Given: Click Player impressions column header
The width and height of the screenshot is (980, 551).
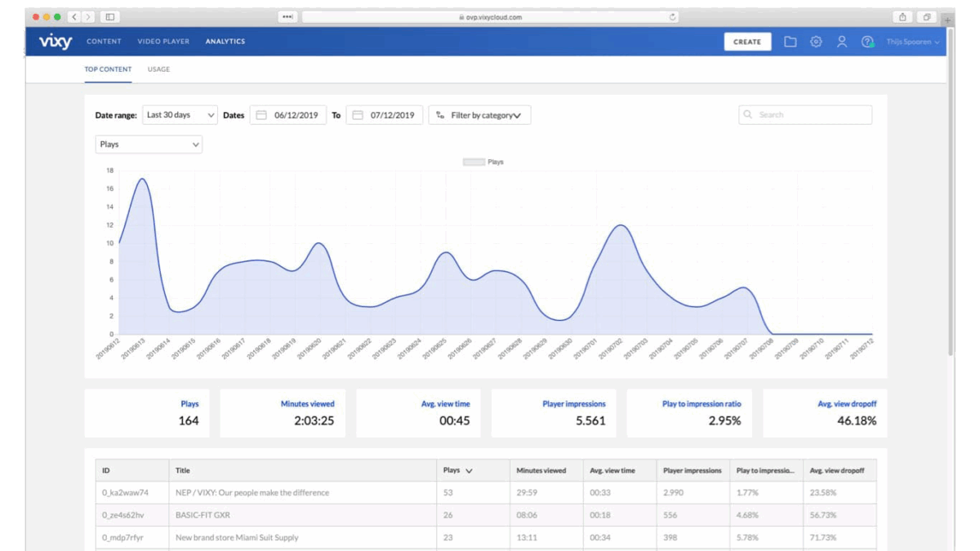Looking at the screenshot, I should click(693, 471).
